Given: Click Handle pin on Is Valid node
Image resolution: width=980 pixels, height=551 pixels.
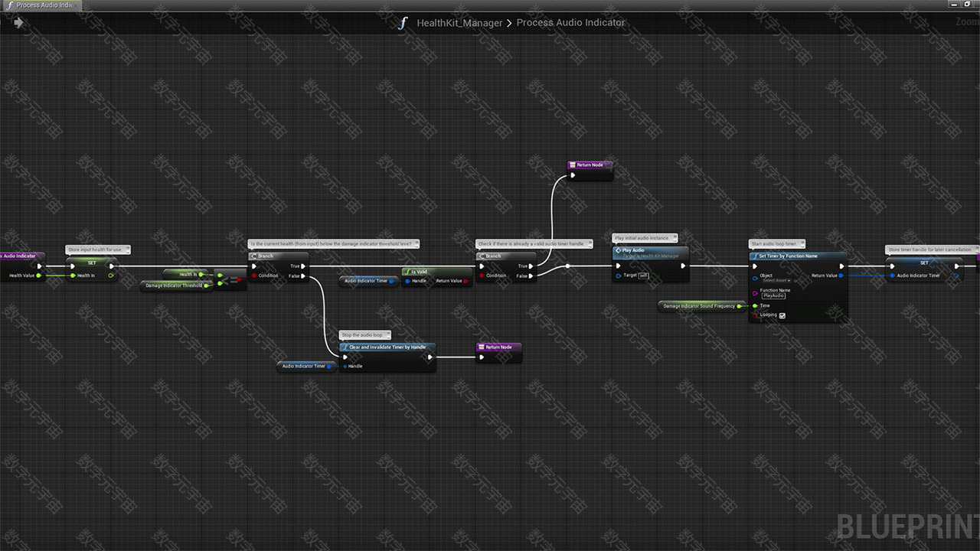Looking at the screenshot, I should (x=407, y=281).
